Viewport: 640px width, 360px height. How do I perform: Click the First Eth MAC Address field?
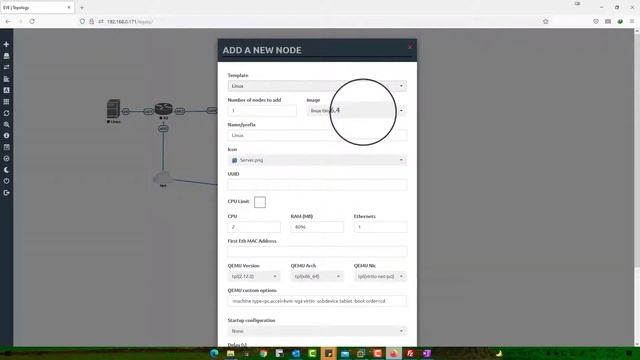click(x=317, y=252)
